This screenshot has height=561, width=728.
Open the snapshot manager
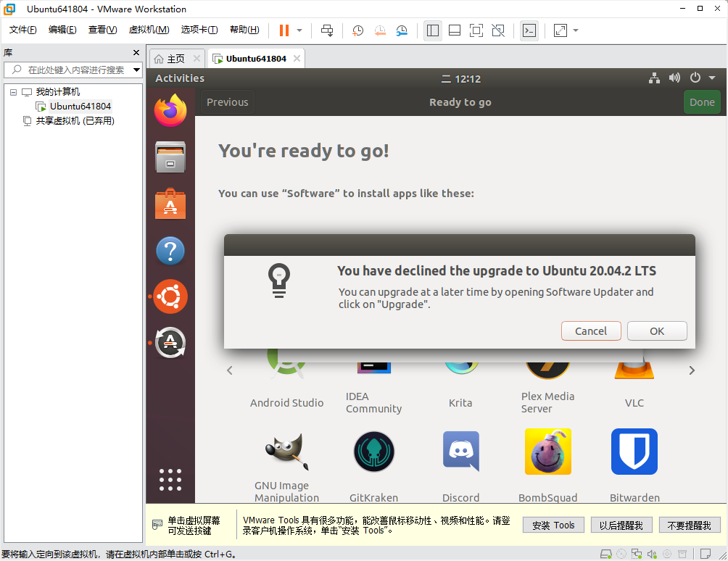(400, 30)
